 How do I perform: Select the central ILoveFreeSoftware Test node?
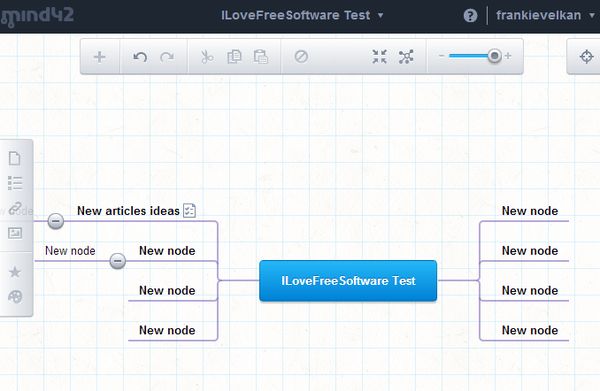click(x=348, y=281)
